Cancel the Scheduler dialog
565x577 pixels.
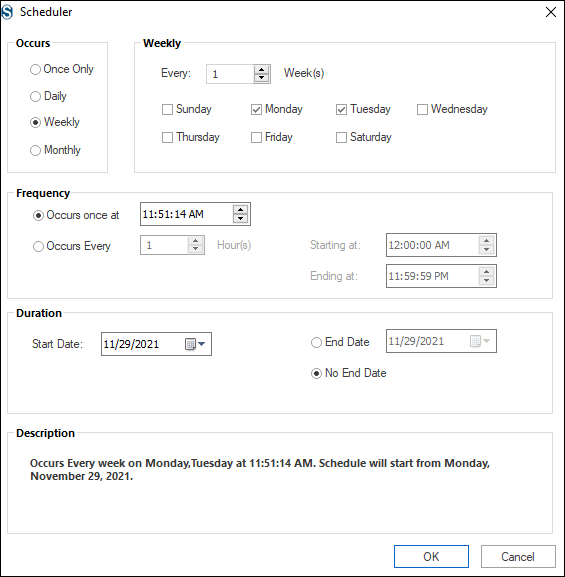coord(518,556)
